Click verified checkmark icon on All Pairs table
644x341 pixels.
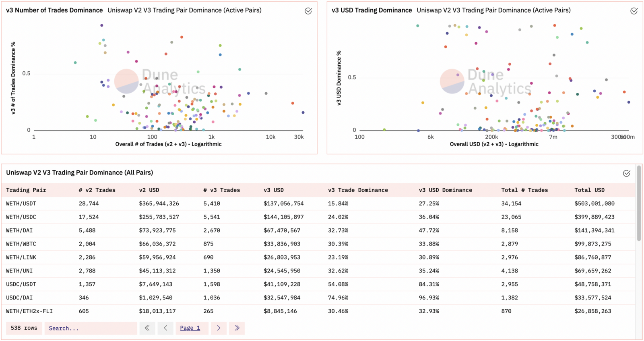coord(627,173)
